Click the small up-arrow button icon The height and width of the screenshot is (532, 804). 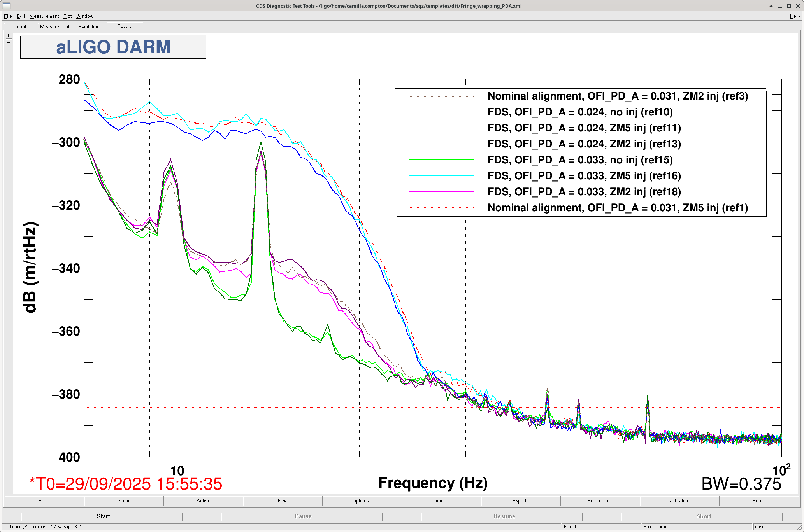coord(9,42)
